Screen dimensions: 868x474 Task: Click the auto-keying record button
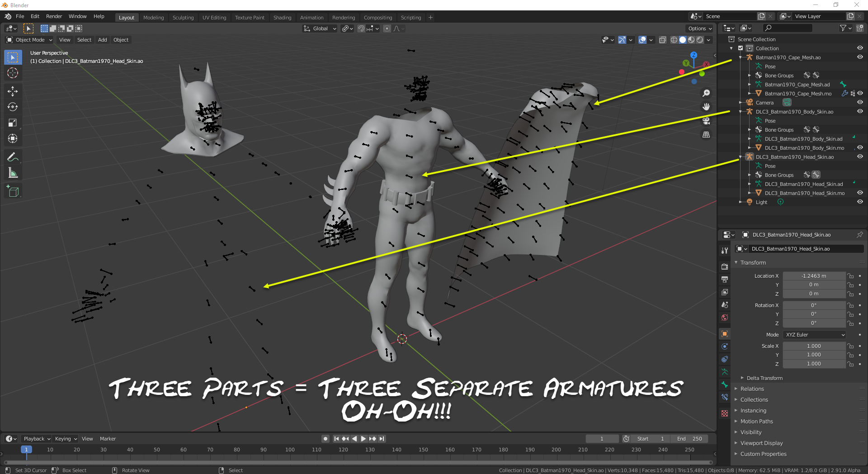tap(325, 439)
